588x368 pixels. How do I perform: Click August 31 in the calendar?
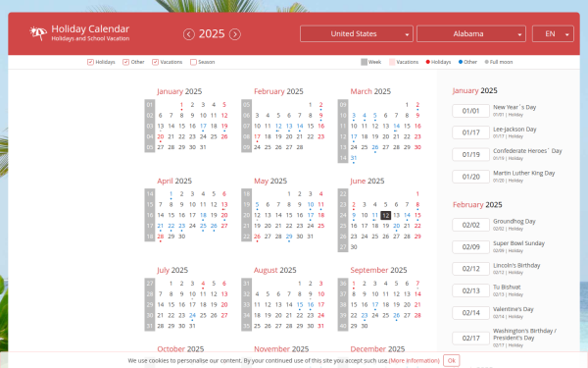(x=321, y=326)
